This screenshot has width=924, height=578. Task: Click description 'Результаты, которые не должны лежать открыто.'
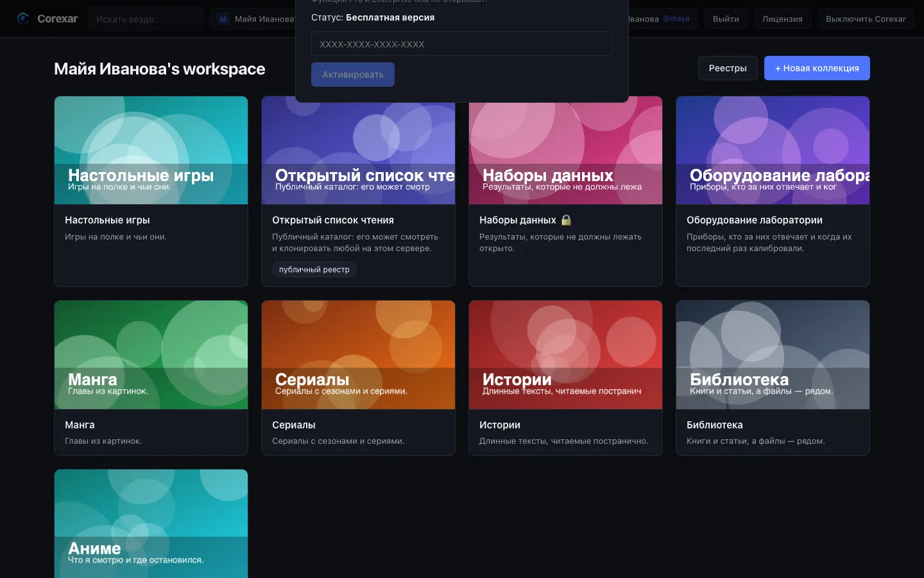[560, 243]
